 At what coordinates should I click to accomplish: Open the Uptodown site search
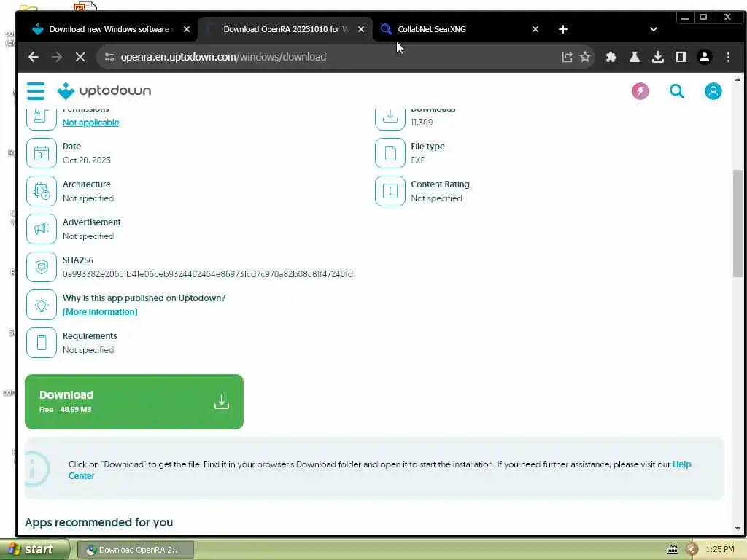[x=676, y=91]
